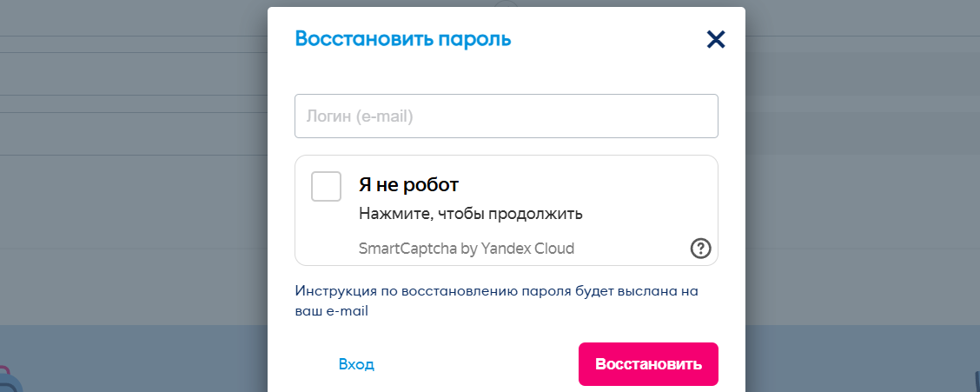Check the "Я не робот" checkbox
The image size is (980, 392).
click(327, 186)
